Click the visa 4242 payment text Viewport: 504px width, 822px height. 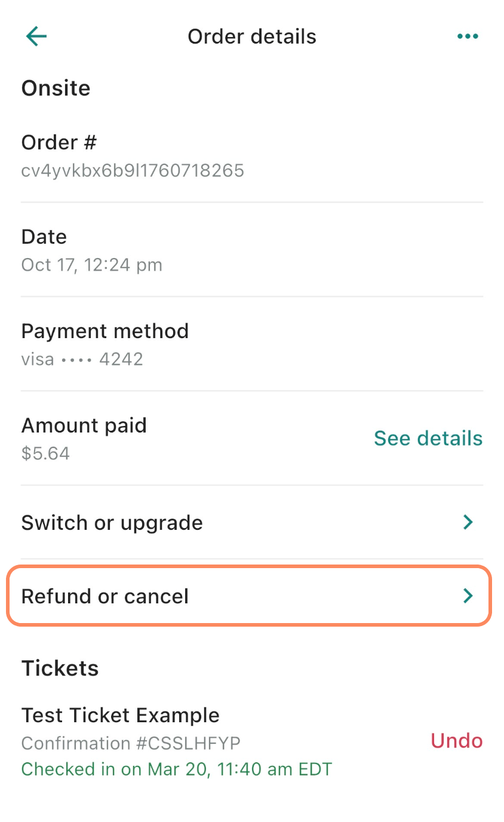coord(82,359)
